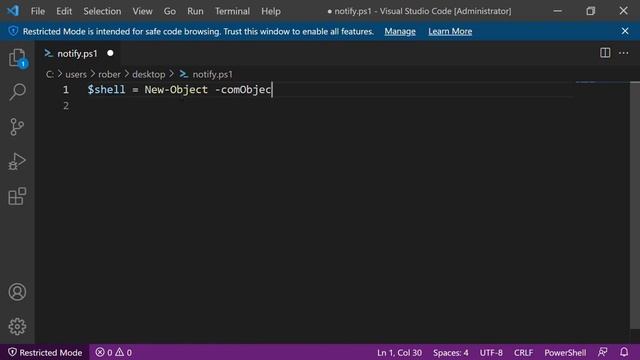Expand the rober breadcrumb segment
This screenshot has width=640, height=360.
pos(109,74)
